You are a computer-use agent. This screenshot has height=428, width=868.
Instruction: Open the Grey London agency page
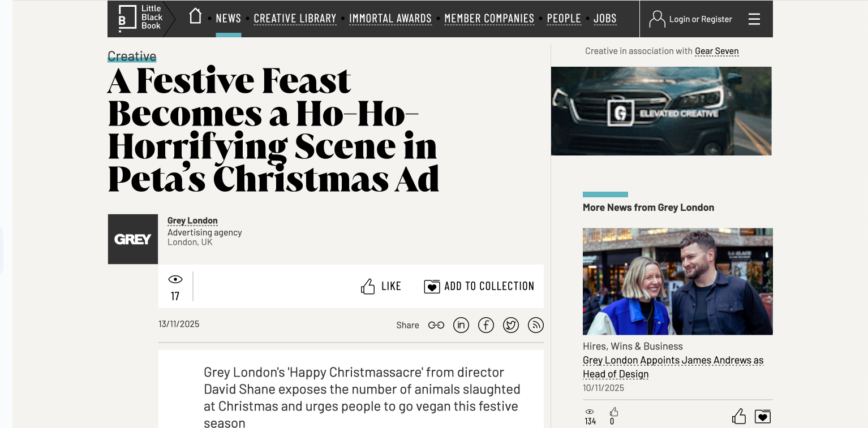[192, 221]
